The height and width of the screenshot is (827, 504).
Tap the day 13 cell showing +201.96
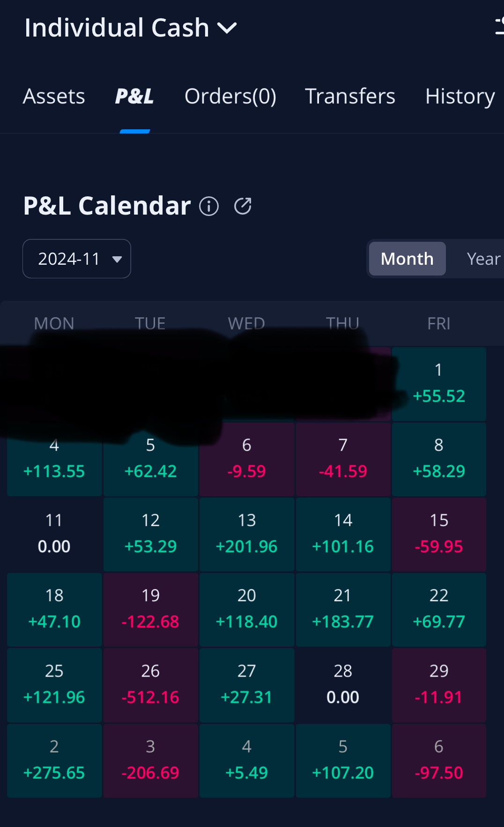point(247,534)
